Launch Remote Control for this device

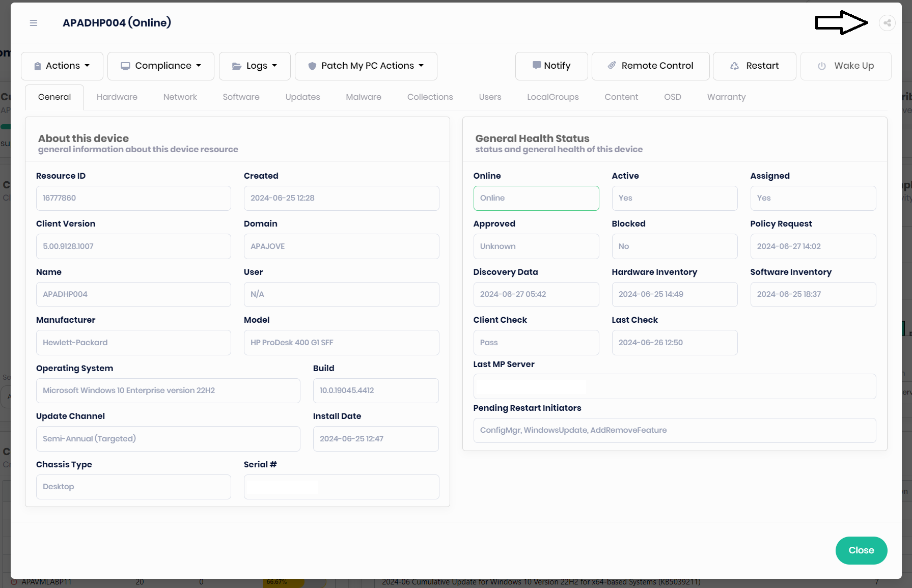(x=650, y=66)
